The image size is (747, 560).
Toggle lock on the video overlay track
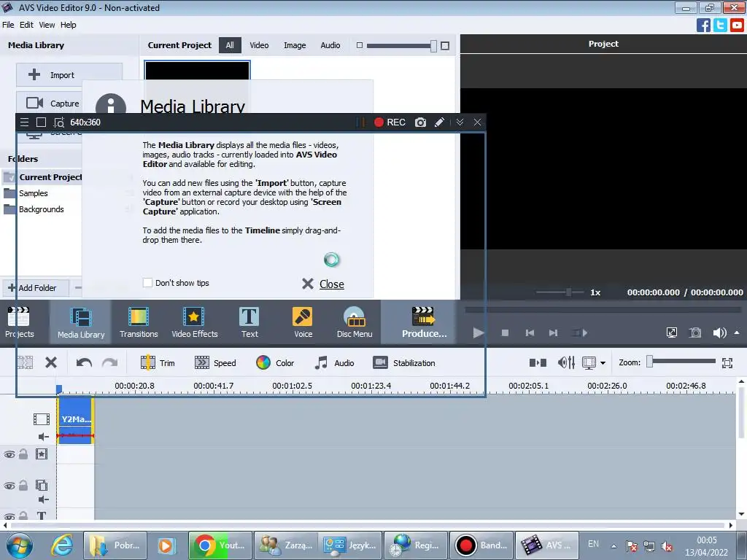click(23, 486)
